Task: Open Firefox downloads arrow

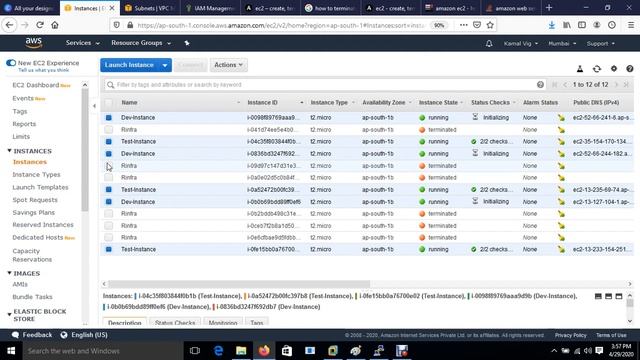Action: (551, 25)
